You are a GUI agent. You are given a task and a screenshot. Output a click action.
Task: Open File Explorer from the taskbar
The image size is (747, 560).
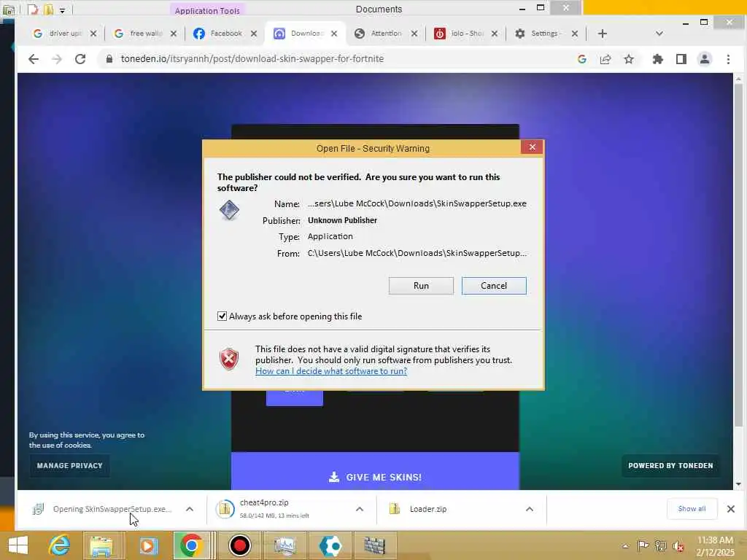(101, 545)
